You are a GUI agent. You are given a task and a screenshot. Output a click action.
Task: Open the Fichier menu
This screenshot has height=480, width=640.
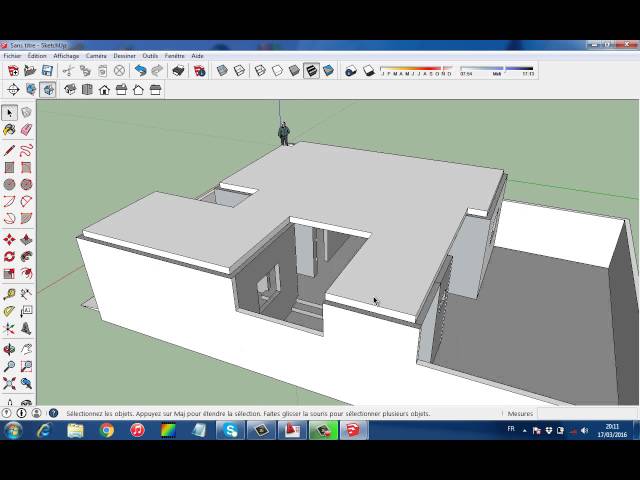coord(12,56)
